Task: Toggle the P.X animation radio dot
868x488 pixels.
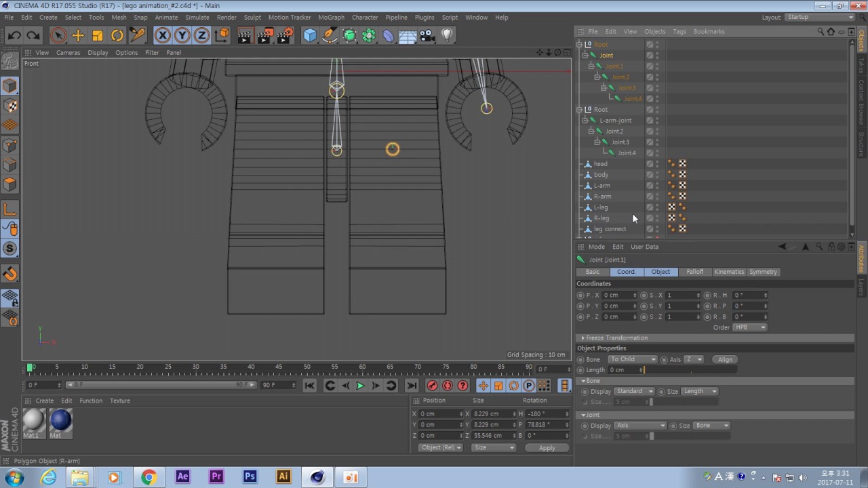Action: click(580, 296)
